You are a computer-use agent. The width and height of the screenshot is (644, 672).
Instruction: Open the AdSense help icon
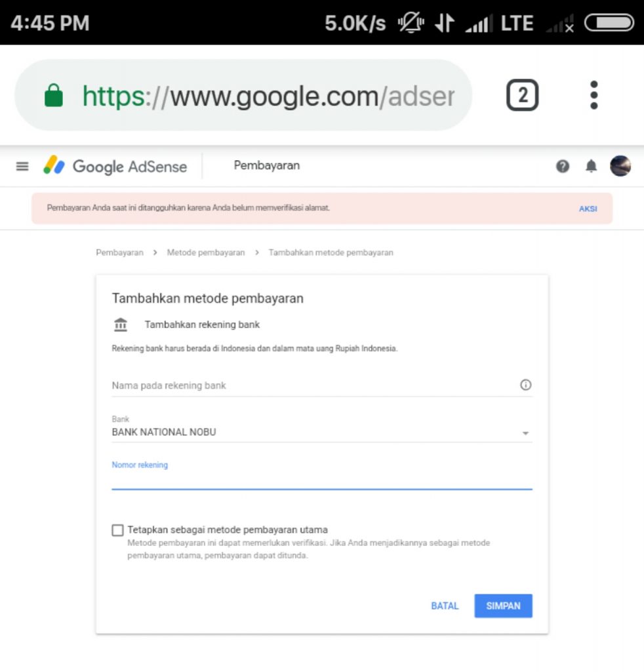pyautogui.click(x=563, y=167)
